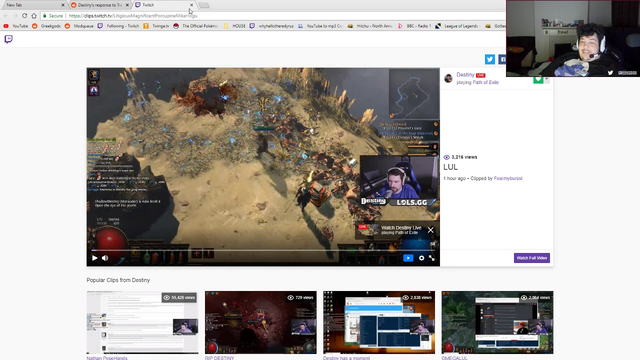The image size is (640, 360).
Task: Open League of Legends bookmark
Action: [x=457, y=26]
